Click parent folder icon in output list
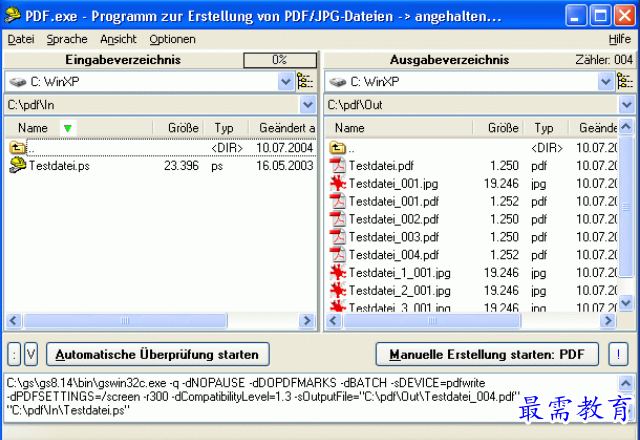This screenshot has width=640, height=440. (338, 147)
